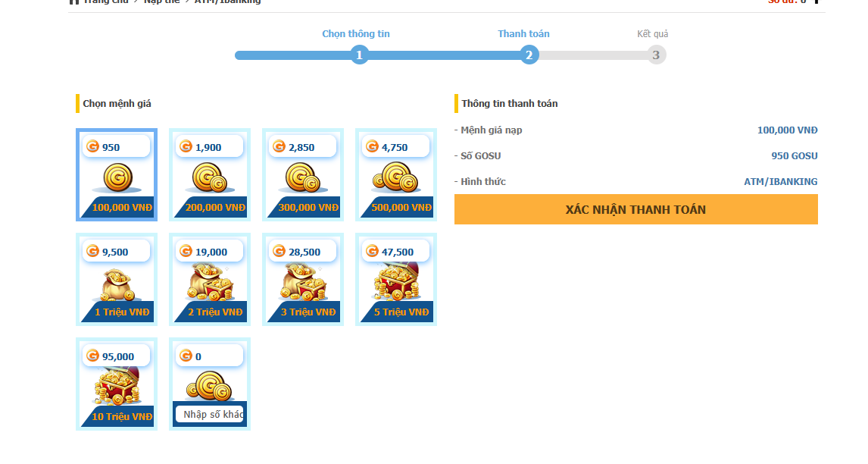
Task: Click the 47,500 treasure chest icon
Action: 396,281
